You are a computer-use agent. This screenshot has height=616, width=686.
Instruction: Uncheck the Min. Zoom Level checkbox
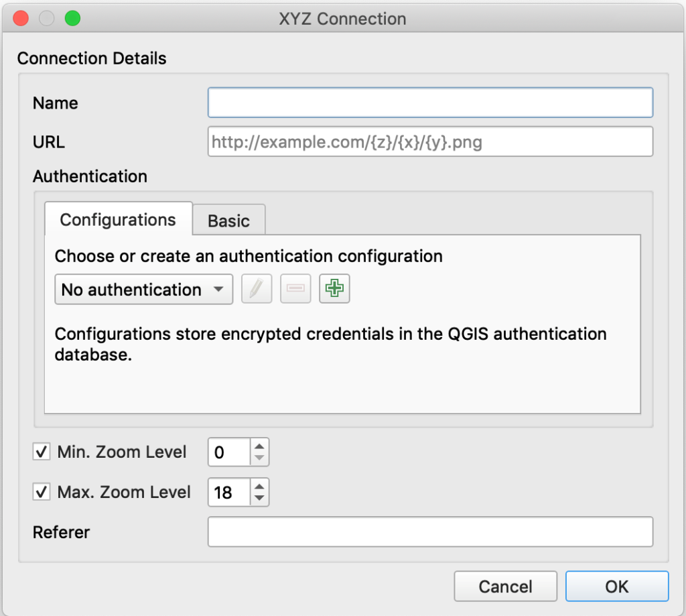point(41,451)
